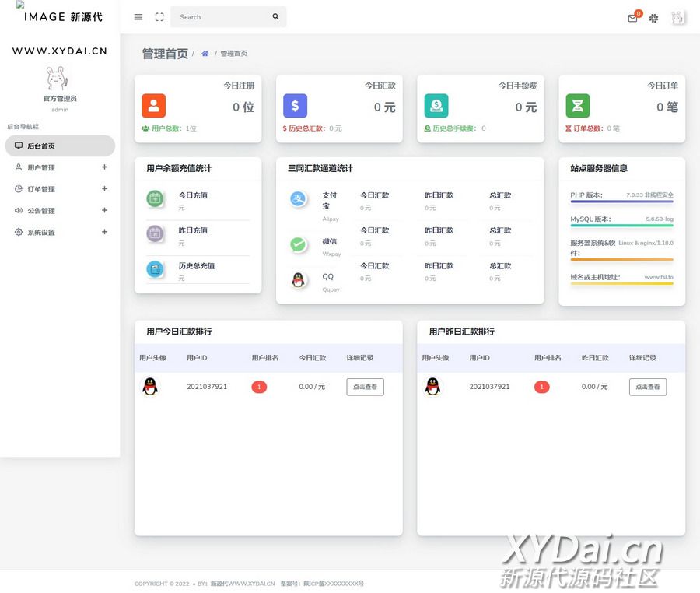Click the IMAGE 新源代 logo
Viewport: 700px width, 593px height.
pos(63,16)
